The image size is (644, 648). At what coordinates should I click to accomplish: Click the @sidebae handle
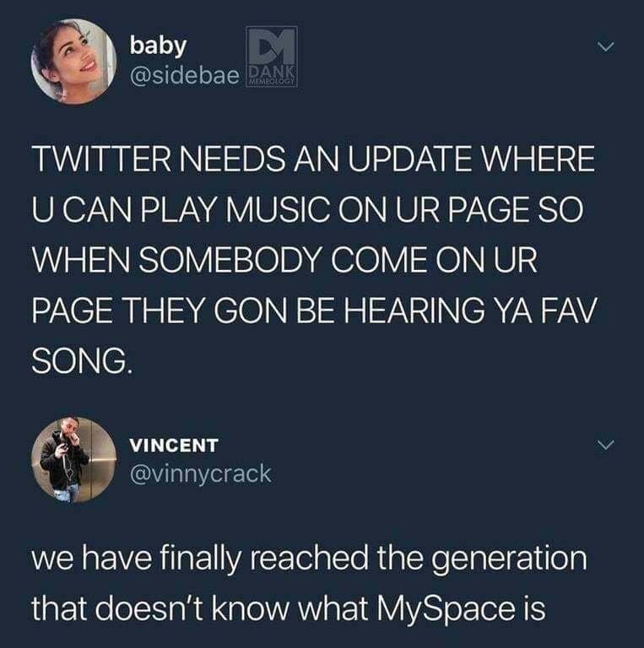185,75
